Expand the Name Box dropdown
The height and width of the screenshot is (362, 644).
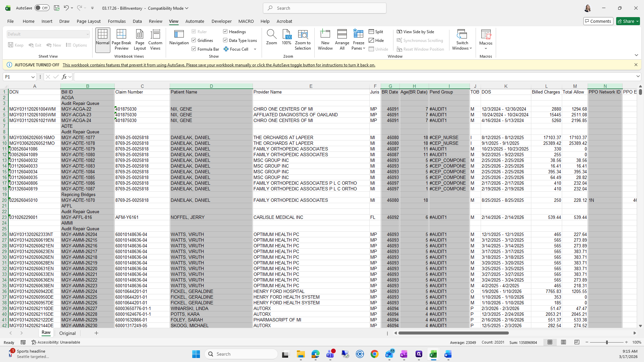point(33,77)
